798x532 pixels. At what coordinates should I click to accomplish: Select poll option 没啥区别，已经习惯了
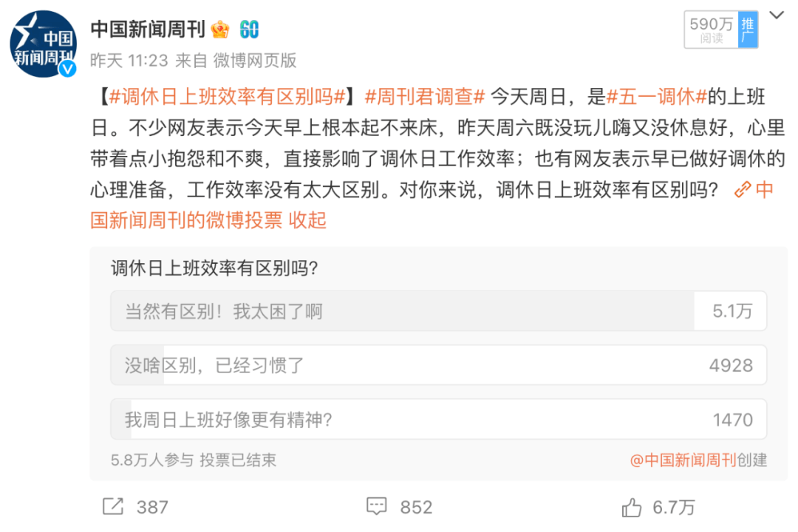coord(438,365)
